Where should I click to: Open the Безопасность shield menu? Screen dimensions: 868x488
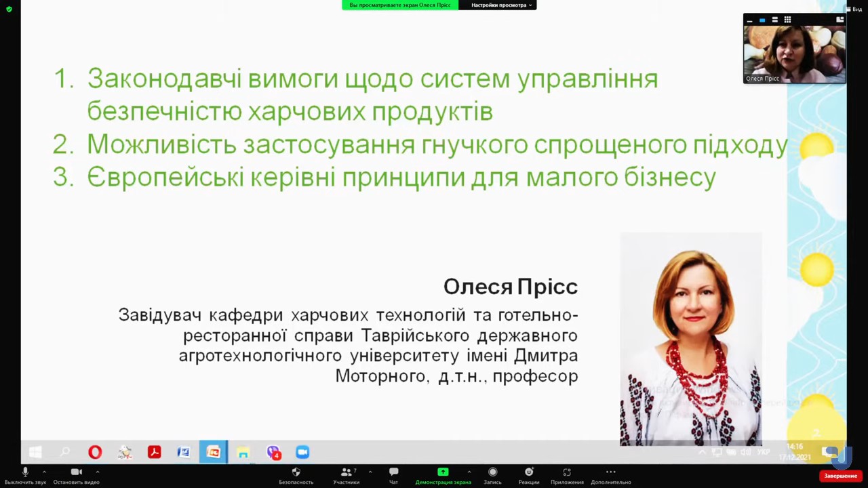[x=296, y=476]
